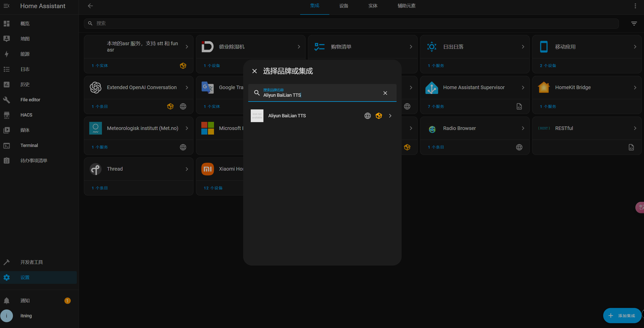Click the notification badge count 1

[67, 301]
